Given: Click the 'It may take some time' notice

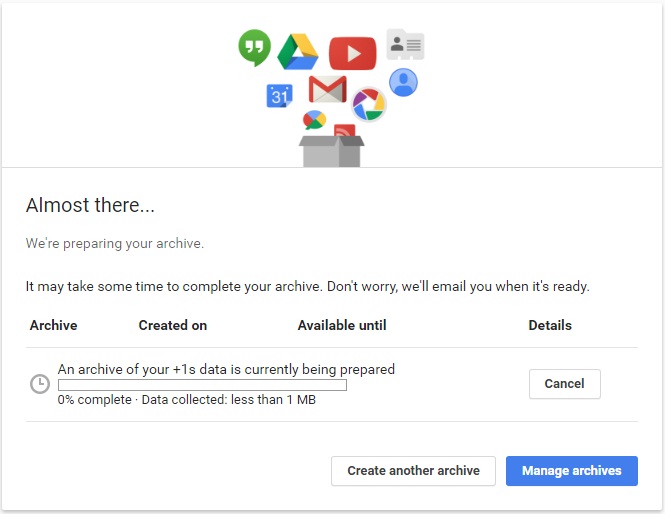Looking at the screenshot, I should point(307,286).
